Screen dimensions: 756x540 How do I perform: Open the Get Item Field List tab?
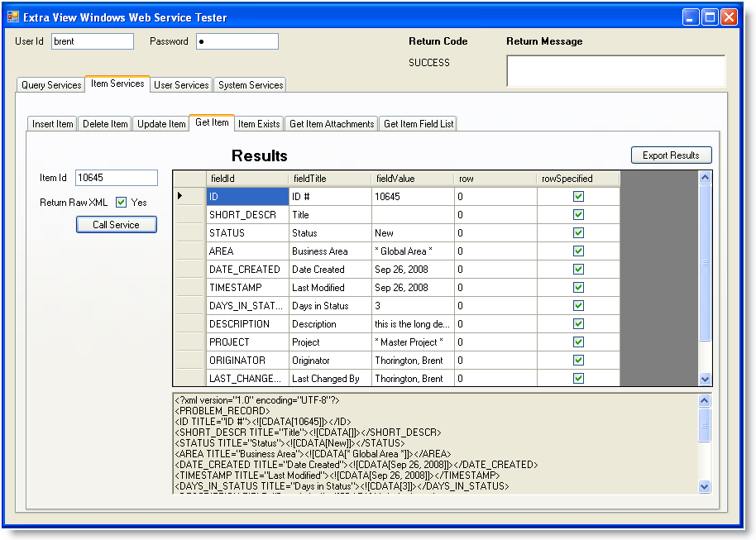coord(418,124)
